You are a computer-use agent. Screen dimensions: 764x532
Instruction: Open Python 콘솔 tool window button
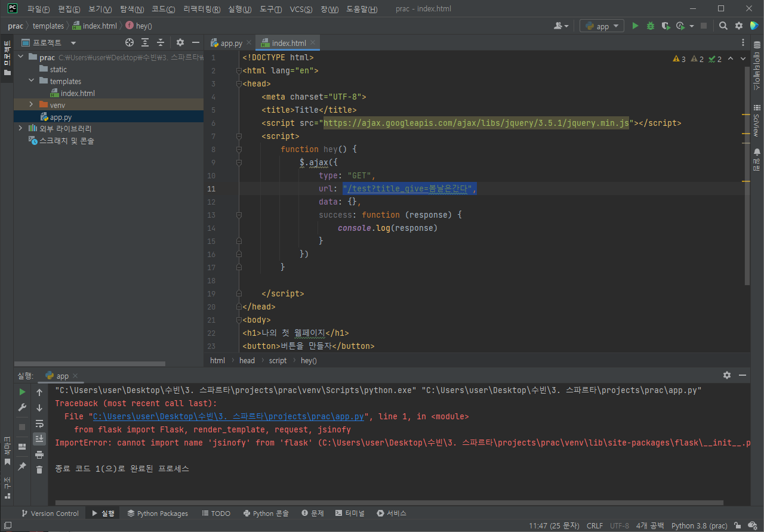click(x=266, y=514)
